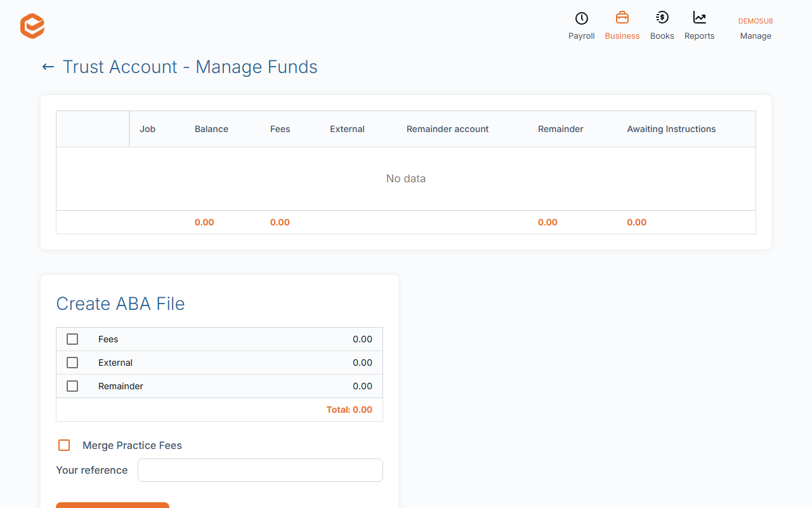Go back using the left arrow
812x508 pixels.
pos(48,67)
